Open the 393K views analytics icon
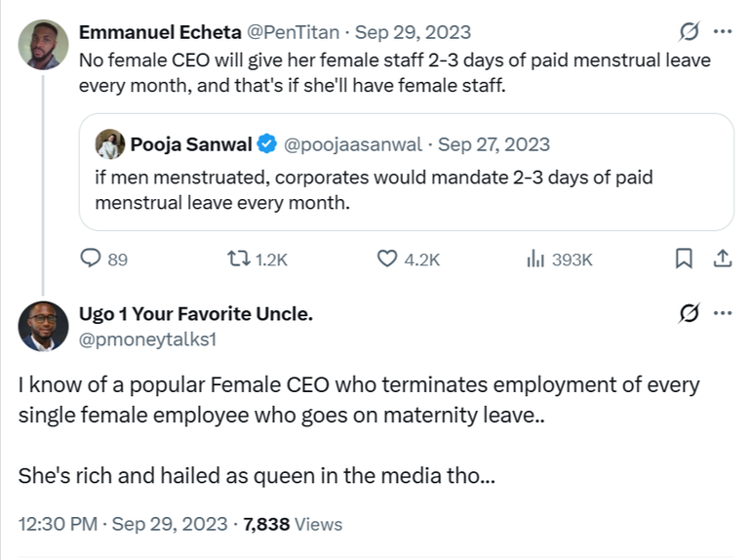Screen dimensions: 751x560 pos(535,259)
